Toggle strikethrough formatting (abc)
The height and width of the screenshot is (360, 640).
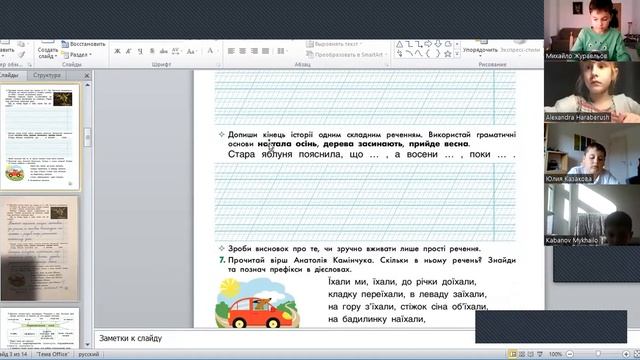coord(164,51)
